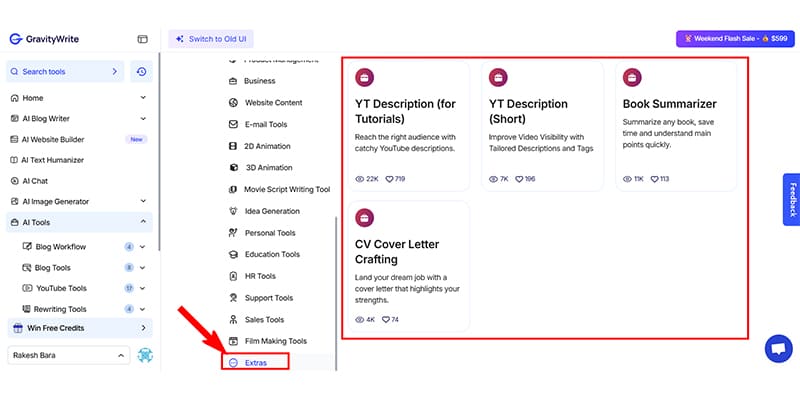Expand the AI Blog Writer chevron
Screen dimensions: 800x400
(143, 118)
